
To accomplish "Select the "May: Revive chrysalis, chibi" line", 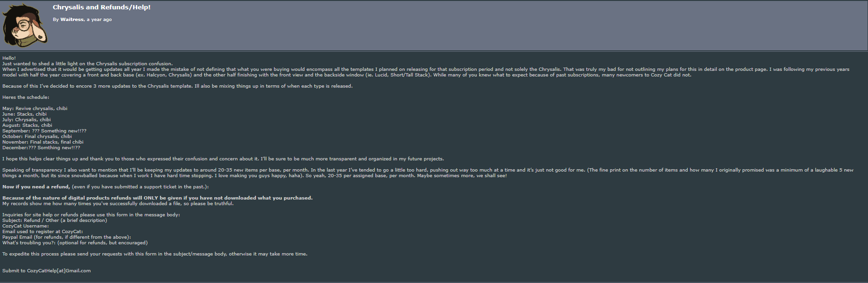I will point(35,109).
